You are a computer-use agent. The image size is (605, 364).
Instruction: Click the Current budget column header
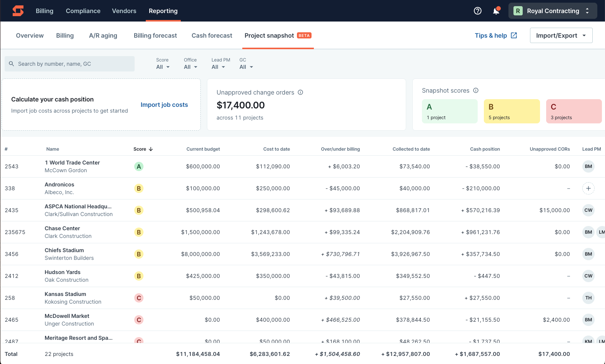(x=203, y=149)
